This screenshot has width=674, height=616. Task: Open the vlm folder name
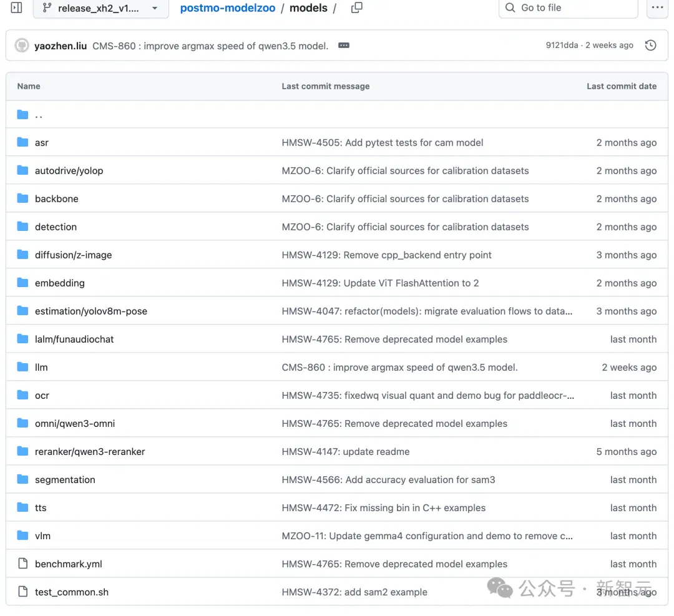42,536
